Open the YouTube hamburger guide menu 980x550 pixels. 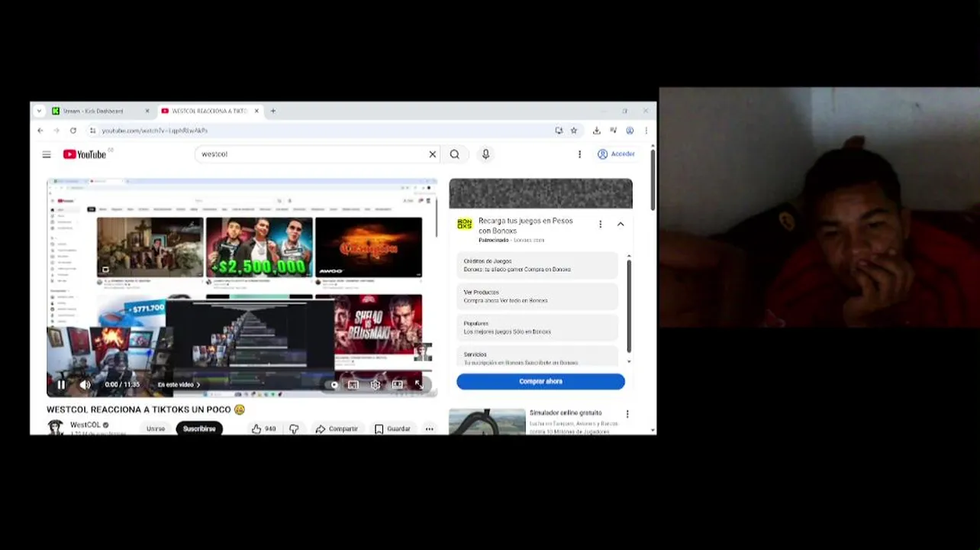[x=47, y=154]
